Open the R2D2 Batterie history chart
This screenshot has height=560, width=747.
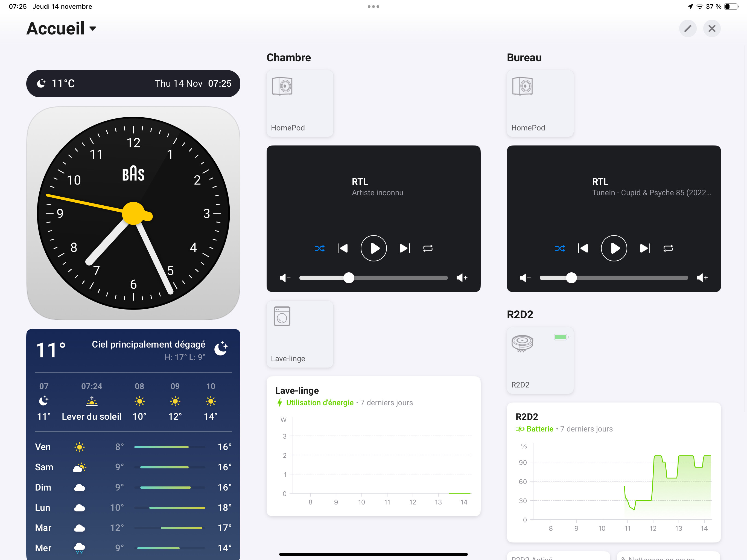point(614,472)
